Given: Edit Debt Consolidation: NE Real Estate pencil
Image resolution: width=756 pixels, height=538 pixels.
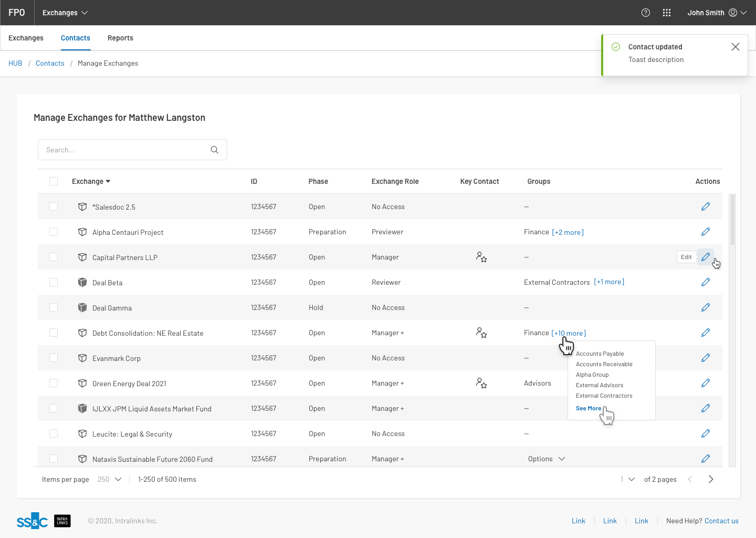Looking at the screenshot, I should coord(706,333).
